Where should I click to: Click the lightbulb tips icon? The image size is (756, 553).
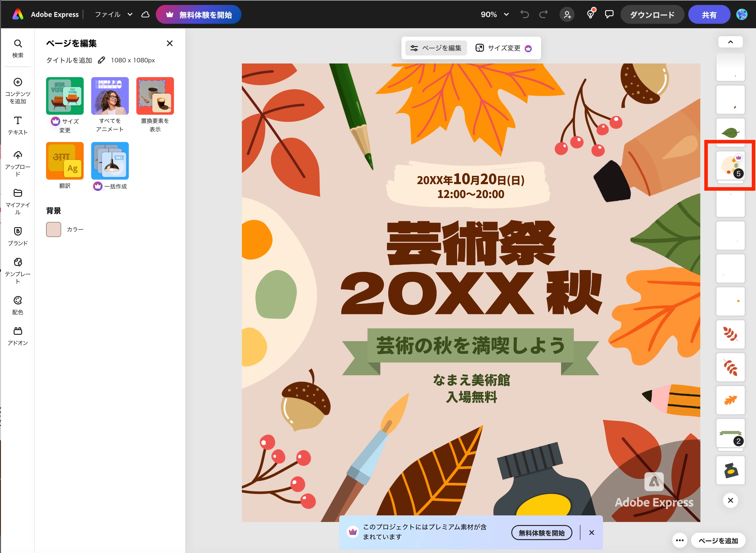[591, 14]
